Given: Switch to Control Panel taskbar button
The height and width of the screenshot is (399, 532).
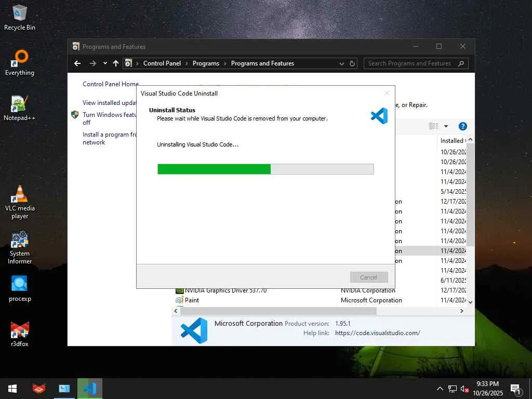Looking at the screenshot, I should coord(64,389).
